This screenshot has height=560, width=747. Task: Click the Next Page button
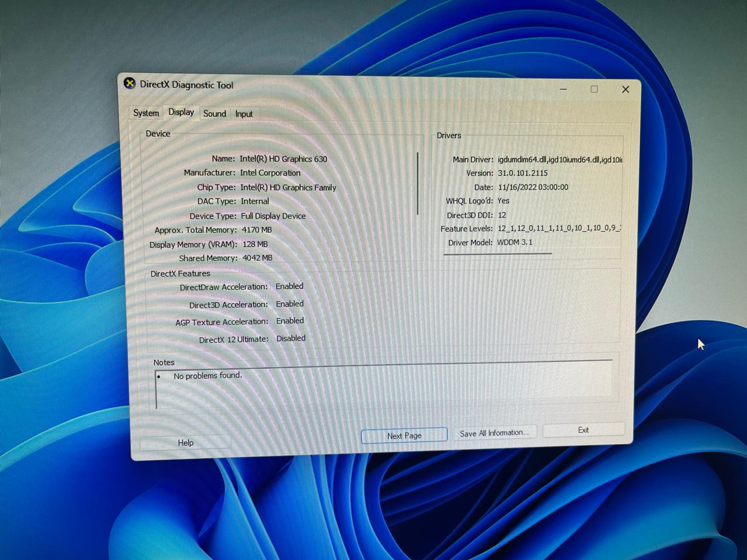[x=404, y=435]
